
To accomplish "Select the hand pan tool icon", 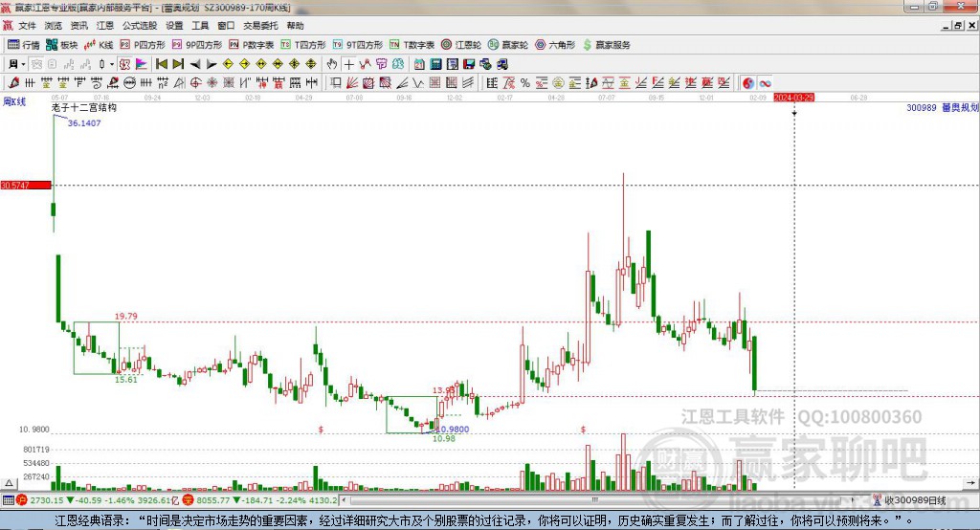I will tap(332, 64).
